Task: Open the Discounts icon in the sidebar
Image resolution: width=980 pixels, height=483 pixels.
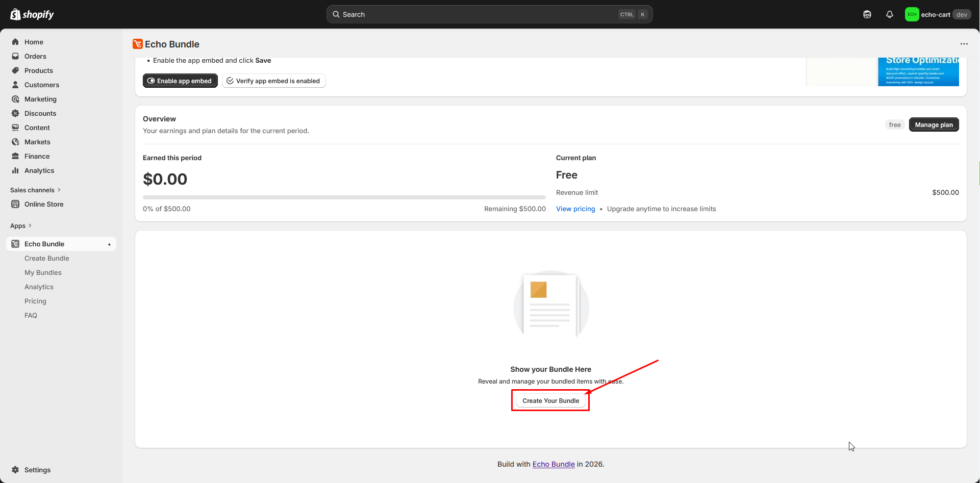Action: click(15, 113)
